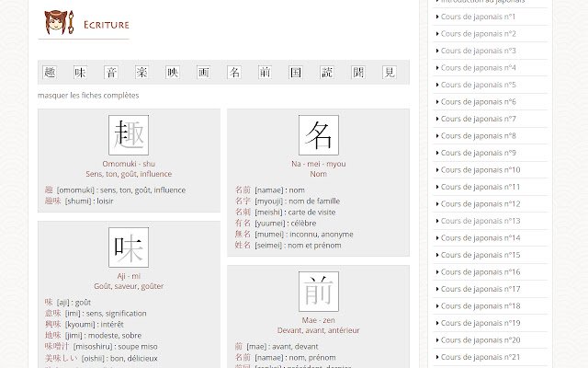Open Cours de japonais n°14

coord(481,238)
